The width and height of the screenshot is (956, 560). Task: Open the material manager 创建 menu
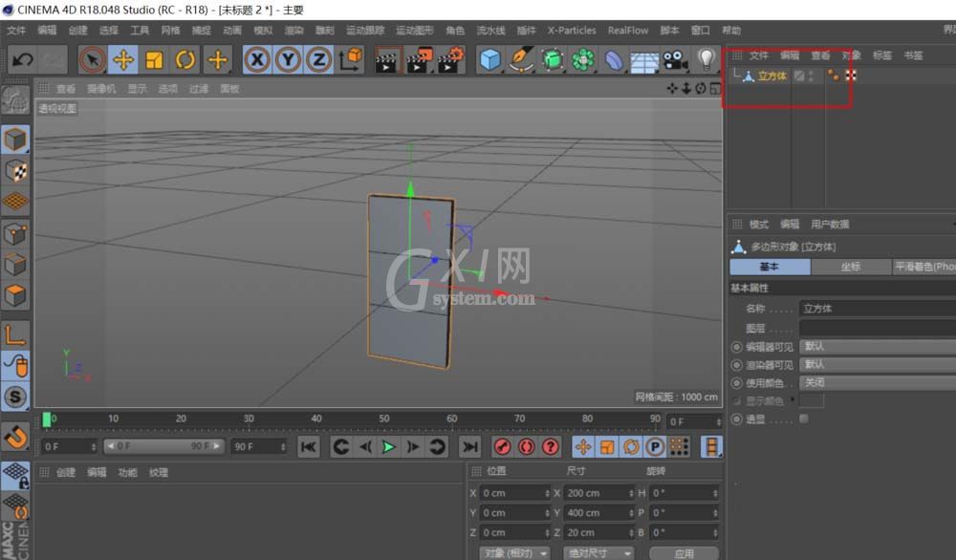point(66,472)
